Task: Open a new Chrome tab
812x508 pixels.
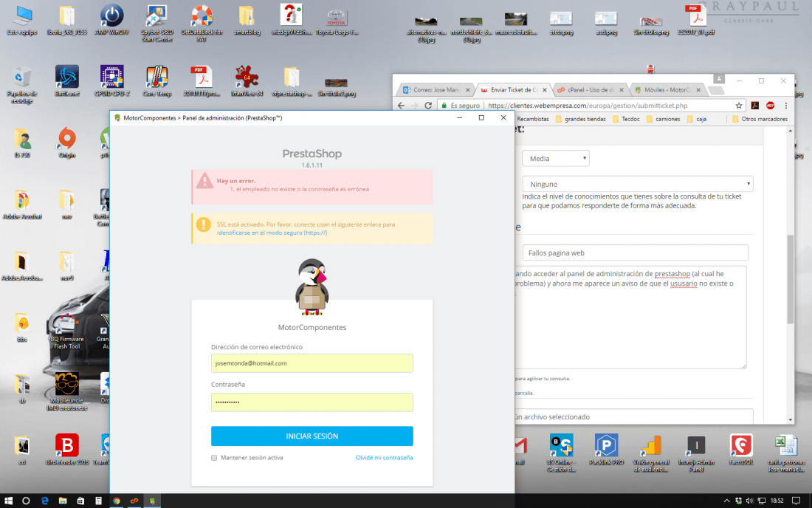Action: point(716,91)
